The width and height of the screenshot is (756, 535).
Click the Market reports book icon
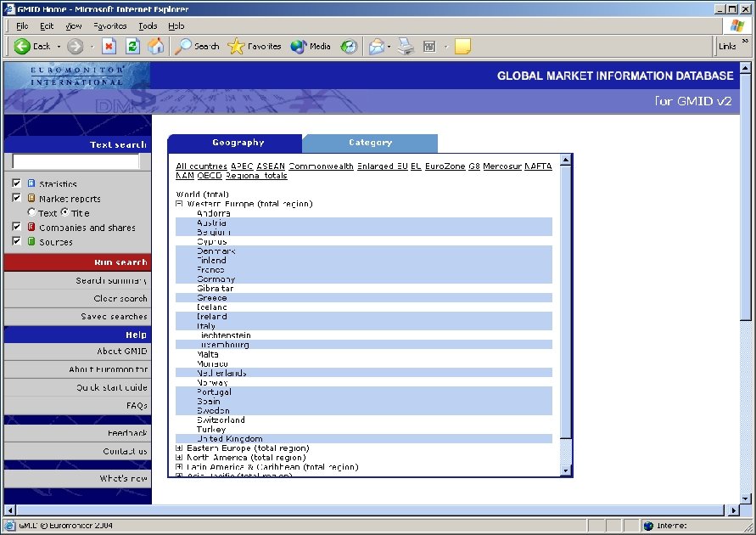coord(31,198)
